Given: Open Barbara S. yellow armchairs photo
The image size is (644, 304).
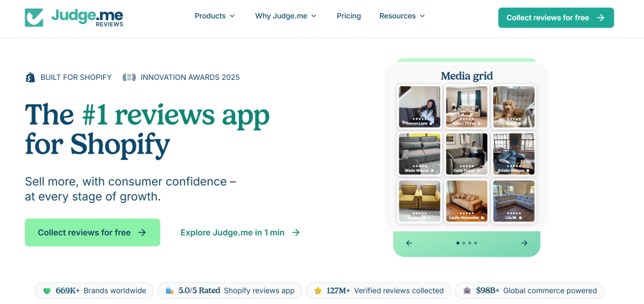Looking at the screenshot, I should pos(419,201).
